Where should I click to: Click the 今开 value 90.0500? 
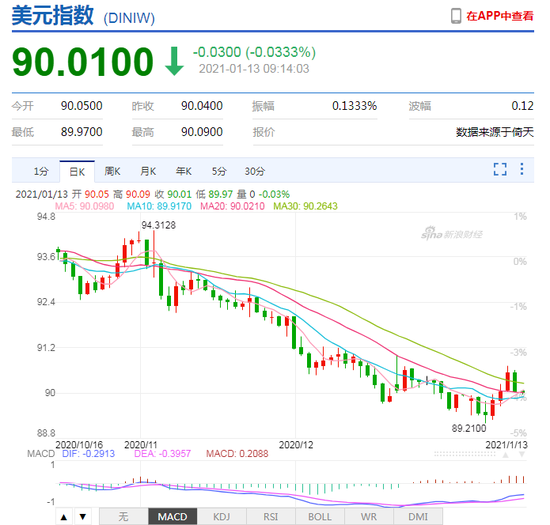tap(81, 106)
